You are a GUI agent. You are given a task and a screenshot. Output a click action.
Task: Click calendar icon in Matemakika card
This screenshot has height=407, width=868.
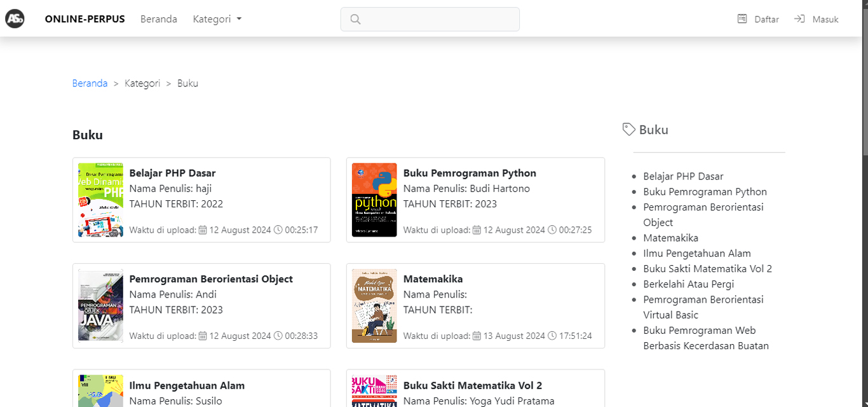point(477,336)
